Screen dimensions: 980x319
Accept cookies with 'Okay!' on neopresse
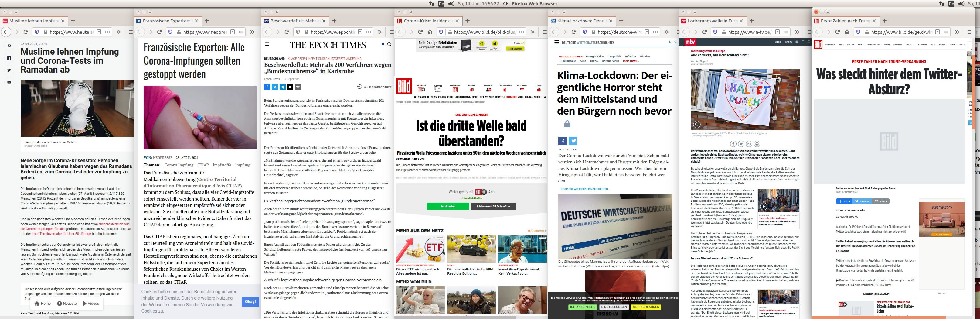(250, 301)
